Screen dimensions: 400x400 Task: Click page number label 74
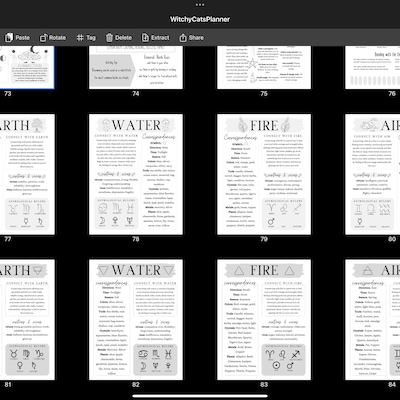pyautogui.click(x=136, y=94)
